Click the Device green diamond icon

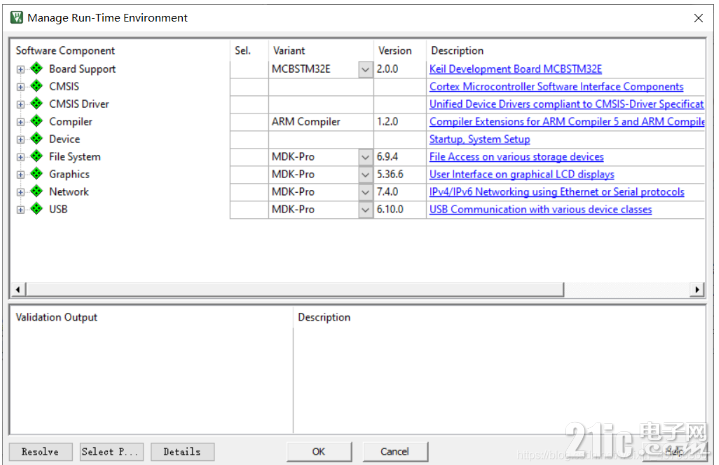tap(37, 139)
